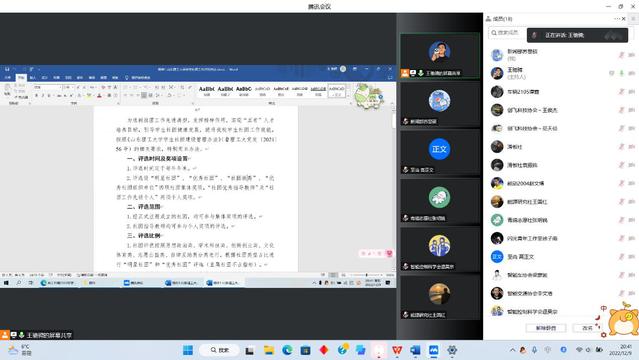
Task: Switch to Word from the taskbar
Action: tap(415, 350)
